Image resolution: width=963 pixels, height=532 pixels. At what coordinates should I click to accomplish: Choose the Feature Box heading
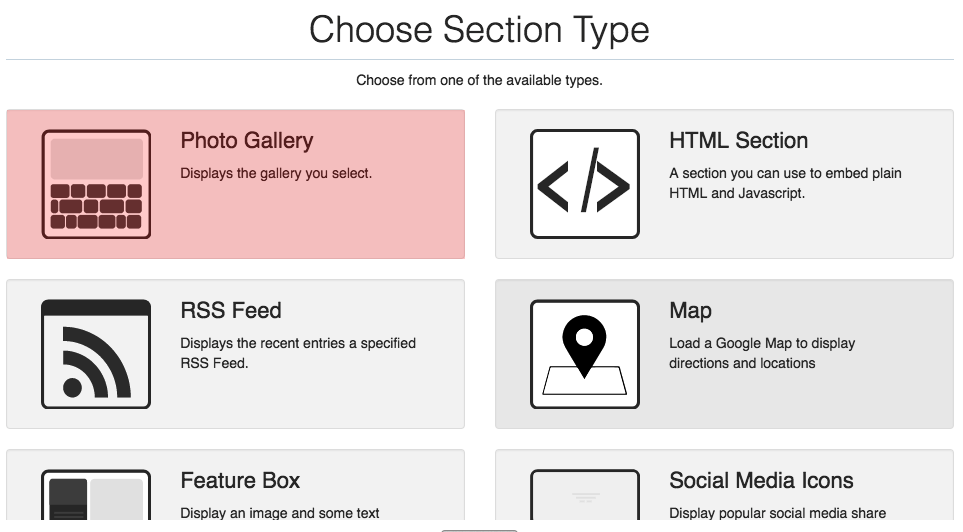[x=240, y=481]
